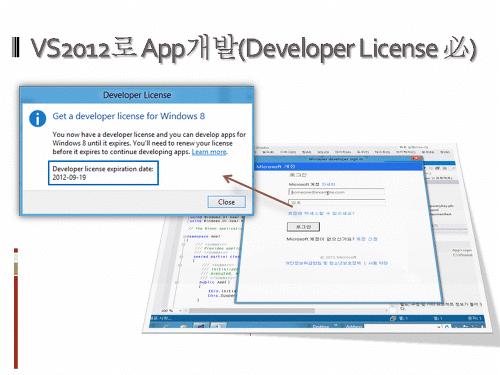Click the password field in sign-in window
The width and height of the screenshot is (500, 375).
[337, 202]
